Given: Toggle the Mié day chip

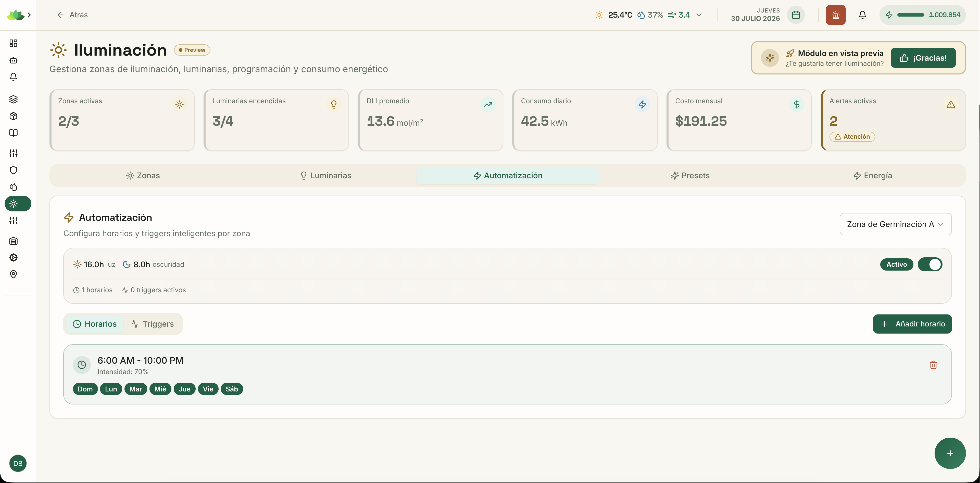Looking at the screenshot, I should [x=160, y=389].
